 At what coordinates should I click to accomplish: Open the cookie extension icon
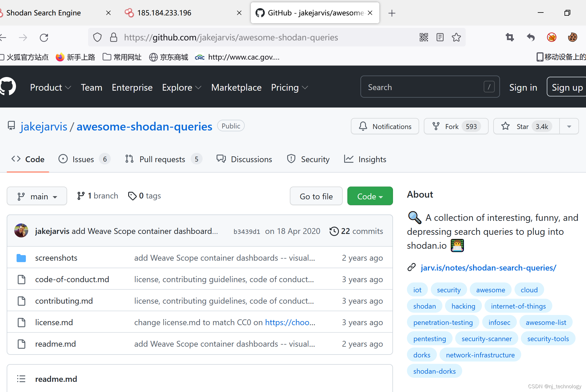click(572, 37)
